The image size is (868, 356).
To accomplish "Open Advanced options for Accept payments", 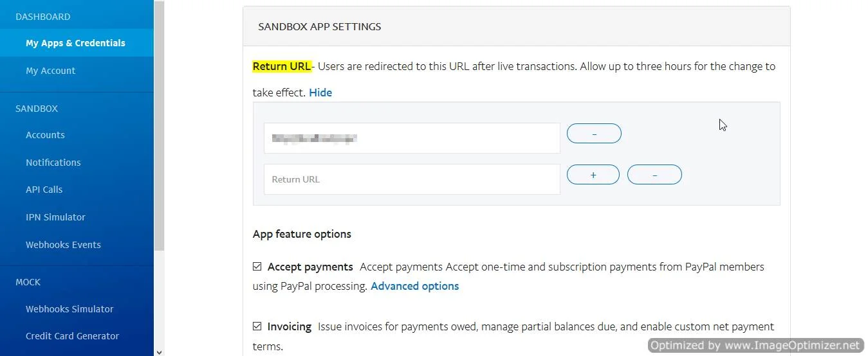I will click(414, 286).
